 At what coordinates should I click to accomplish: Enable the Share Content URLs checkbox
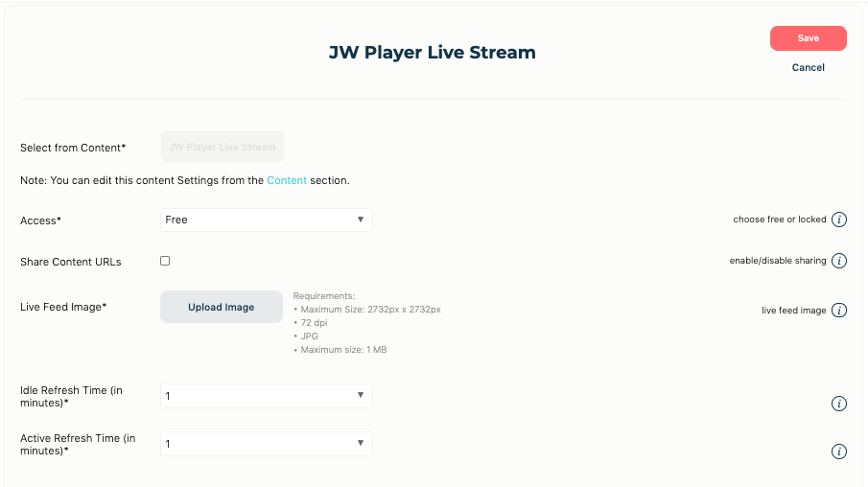(165, 261)
